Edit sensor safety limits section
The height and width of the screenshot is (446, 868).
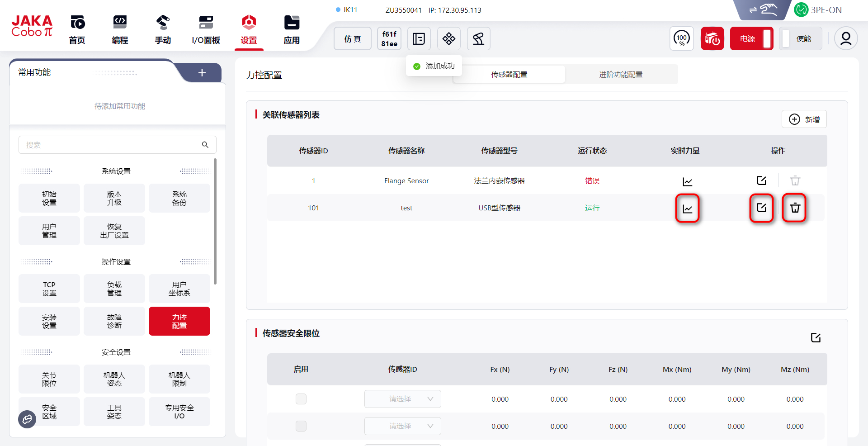click(816, 337)
